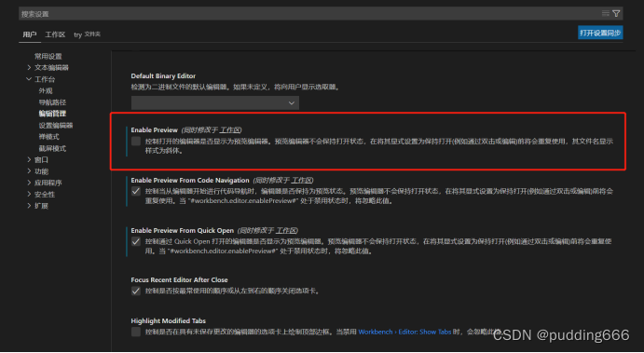
Task: Expand the 功能 tree section
Action: pyautogui.click(x=29, y=171)
